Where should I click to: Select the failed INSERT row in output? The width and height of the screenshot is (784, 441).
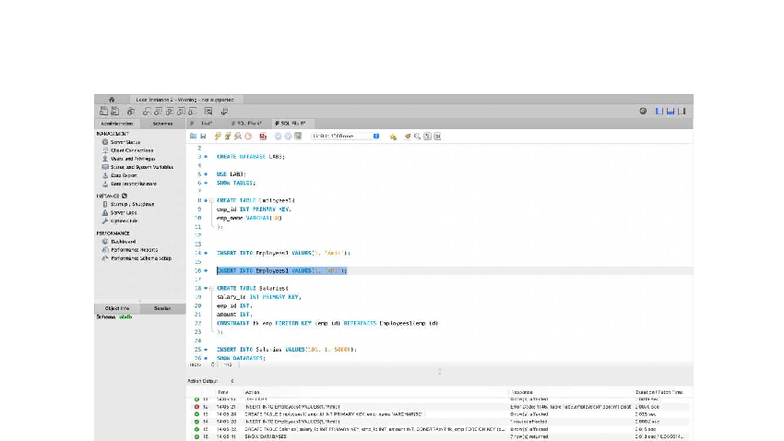pos(440,407)
